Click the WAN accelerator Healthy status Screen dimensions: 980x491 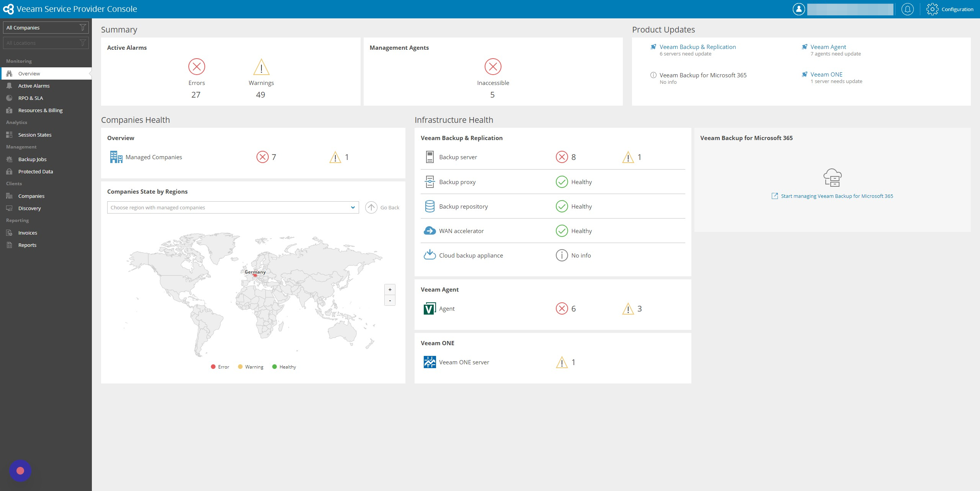(581, 231)
